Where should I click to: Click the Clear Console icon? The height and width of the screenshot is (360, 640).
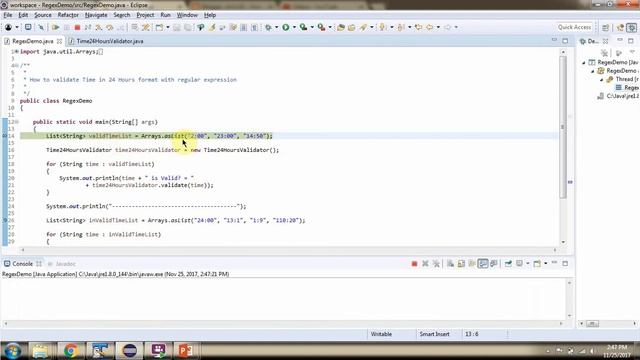(450, 264)
